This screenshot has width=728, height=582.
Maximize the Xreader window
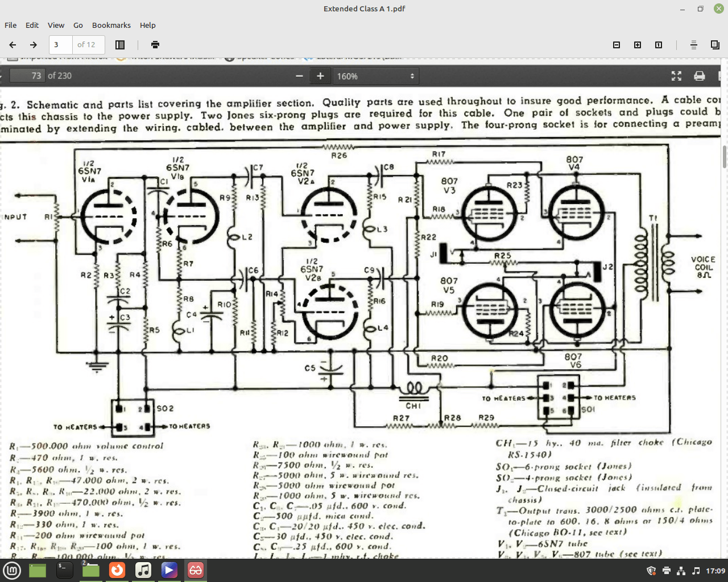pos(701,9)
